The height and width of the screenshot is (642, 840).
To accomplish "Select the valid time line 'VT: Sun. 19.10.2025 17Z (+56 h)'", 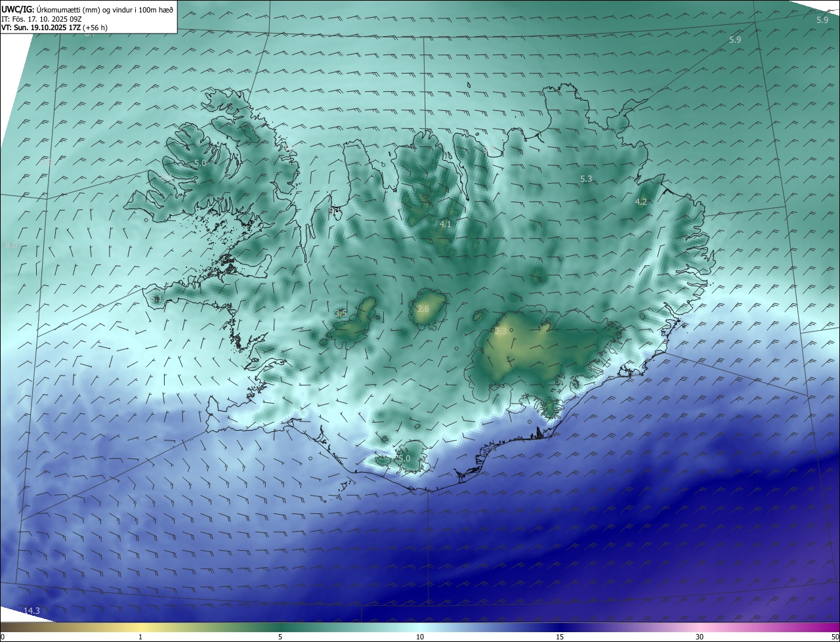I will [x=54, y=28].
